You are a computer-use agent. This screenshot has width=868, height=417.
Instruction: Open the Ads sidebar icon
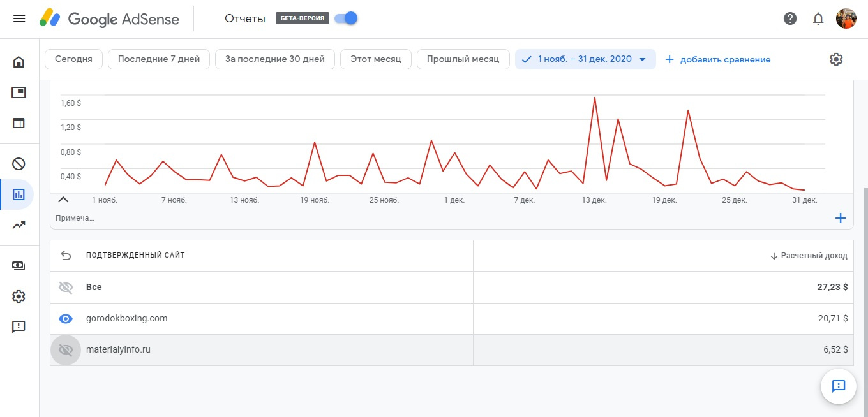[19, 93]
